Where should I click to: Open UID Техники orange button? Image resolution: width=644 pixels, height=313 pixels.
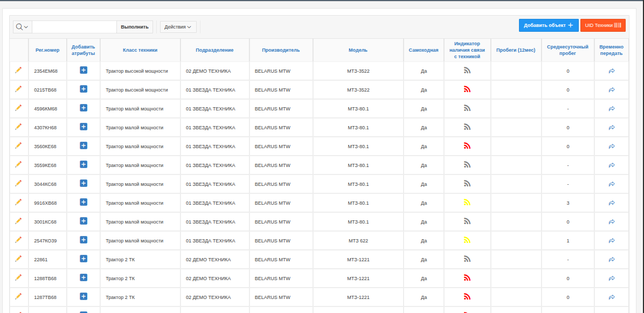point(603,25)
